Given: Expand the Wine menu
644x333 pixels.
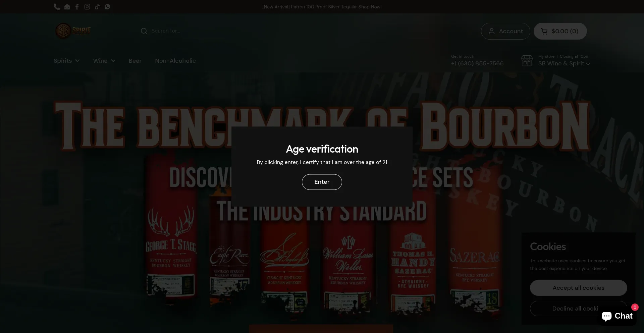Looking at the screenshot, I should 104,61.
